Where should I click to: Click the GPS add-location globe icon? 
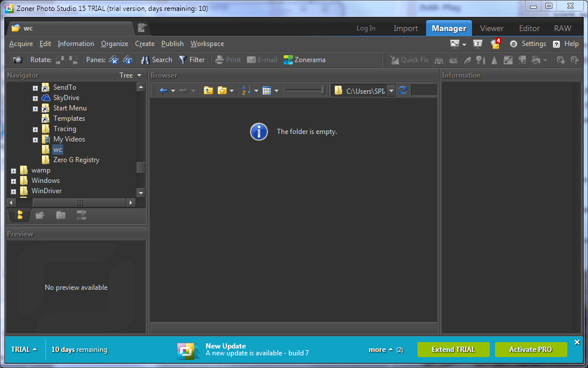point(560,60)
